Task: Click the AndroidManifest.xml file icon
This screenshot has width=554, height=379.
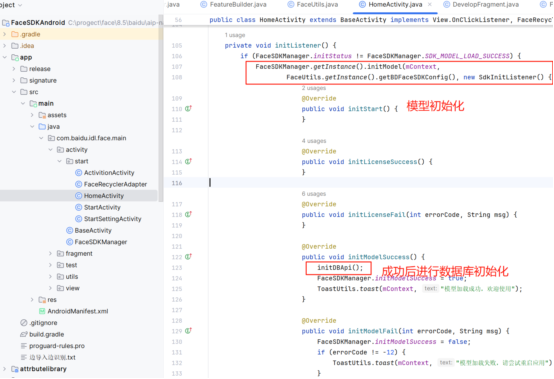Action: [42, 311]
